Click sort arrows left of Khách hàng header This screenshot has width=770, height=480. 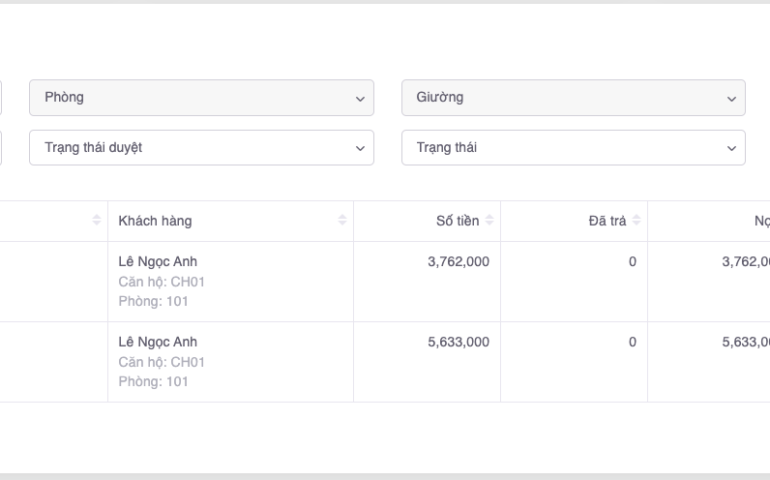coord(97,220)
